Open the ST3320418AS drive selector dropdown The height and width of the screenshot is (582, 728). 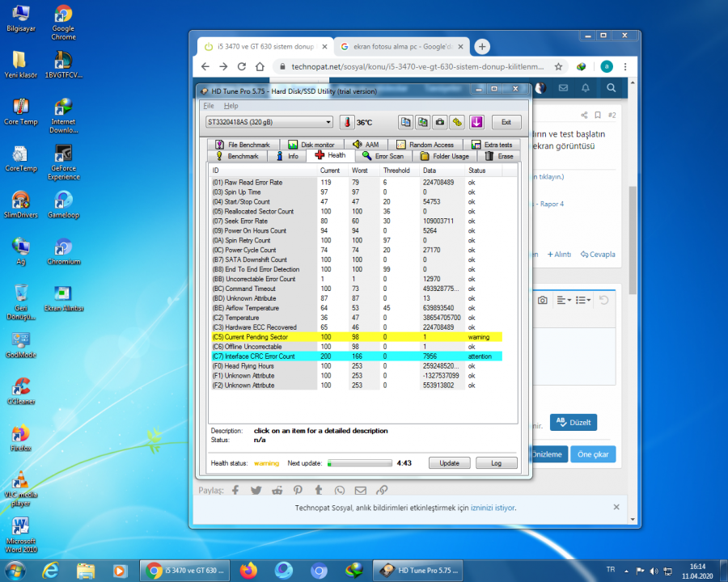(x=269, y=122)
